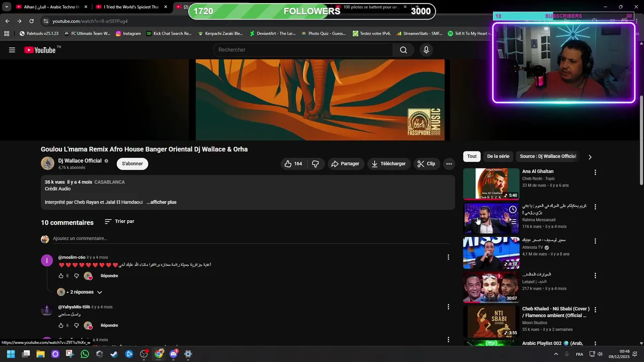Reload the page in the browser
The image size is (644, 362).
[31, 21]
